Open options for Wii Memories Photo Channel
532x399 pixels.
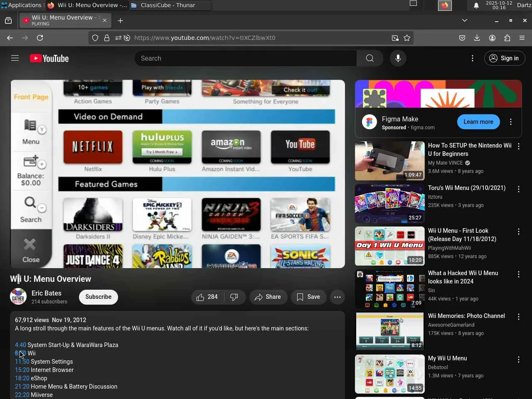click(519, 317)
